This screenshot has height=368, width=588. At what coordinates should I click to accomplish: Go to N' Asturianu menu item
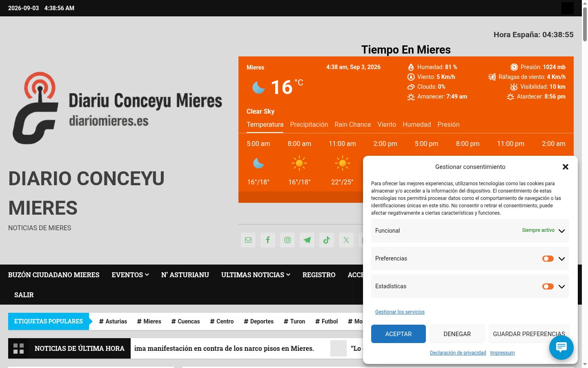[185, 275]
